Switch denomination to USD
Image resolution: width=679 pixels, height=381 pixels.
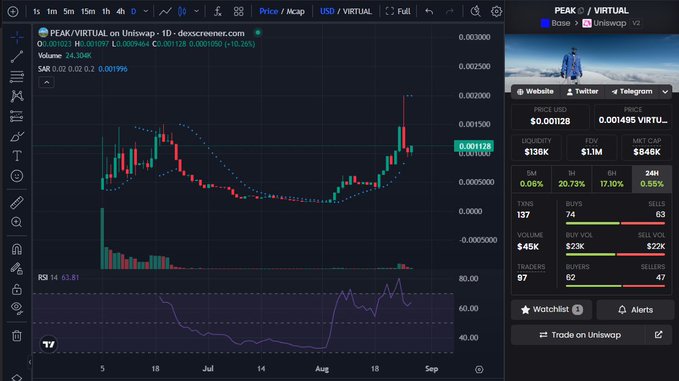[x=327, y=12]
